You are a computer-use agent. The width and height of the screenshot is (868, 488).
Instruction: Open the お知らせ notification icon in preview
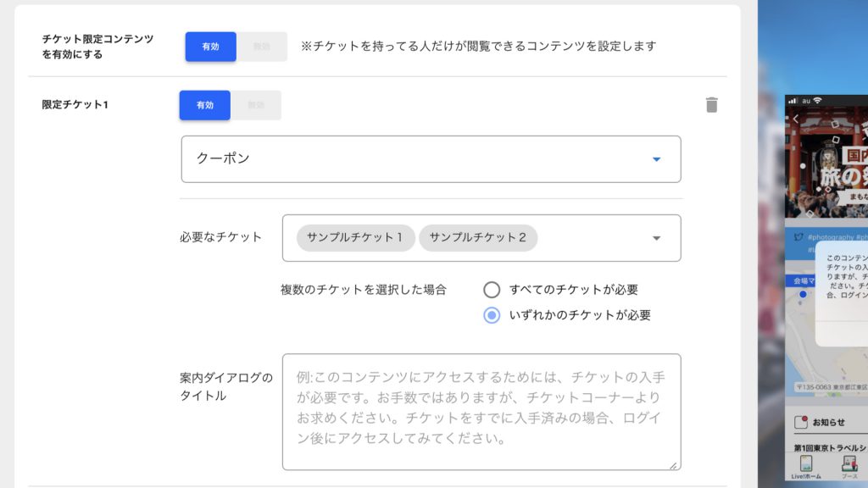800,422
